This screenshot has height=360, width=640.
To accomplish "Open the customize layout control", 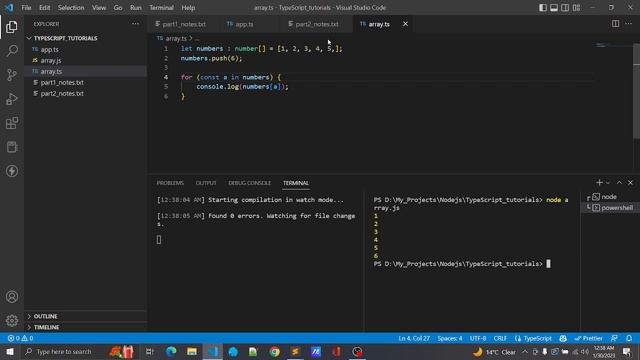I will [x=576, y=7].
